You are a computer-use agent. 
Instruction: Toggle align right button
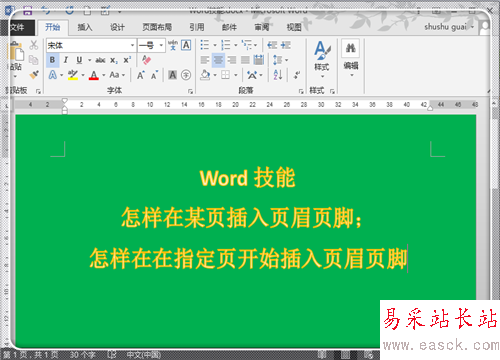coord(232,60)
